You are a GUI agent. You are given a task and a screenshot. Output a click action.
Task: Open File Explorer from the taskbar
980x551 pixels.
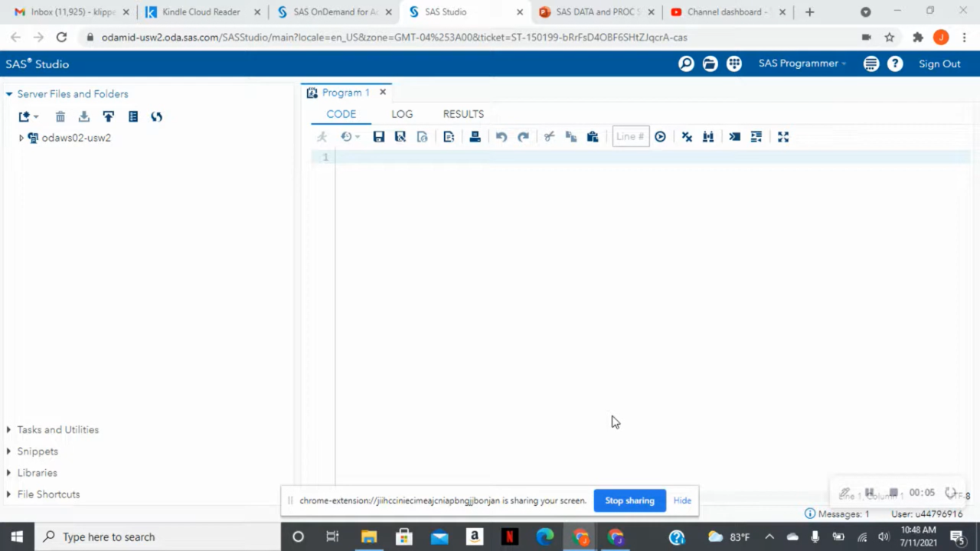(369, 536)
